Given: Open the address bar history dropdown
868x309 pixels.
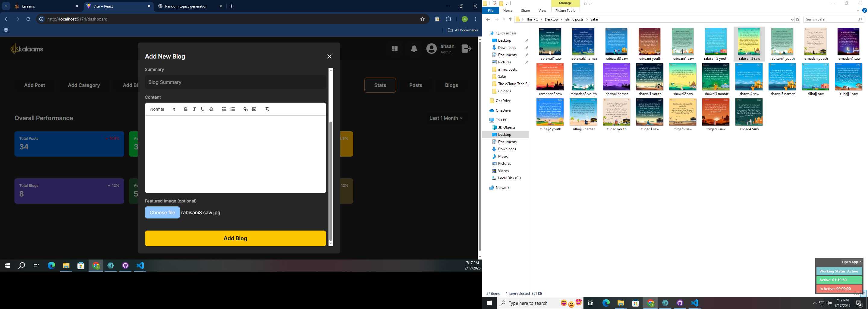Looking at the screenshot, I should pos(792,20).
